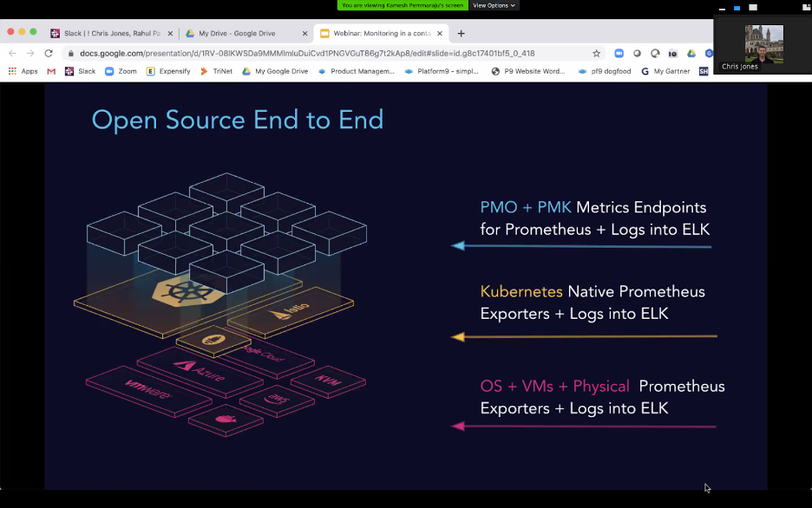This screenshot has height=508, width=812.
Task: Click the IO extension icon in toolbar
Action: click(672, 53)
